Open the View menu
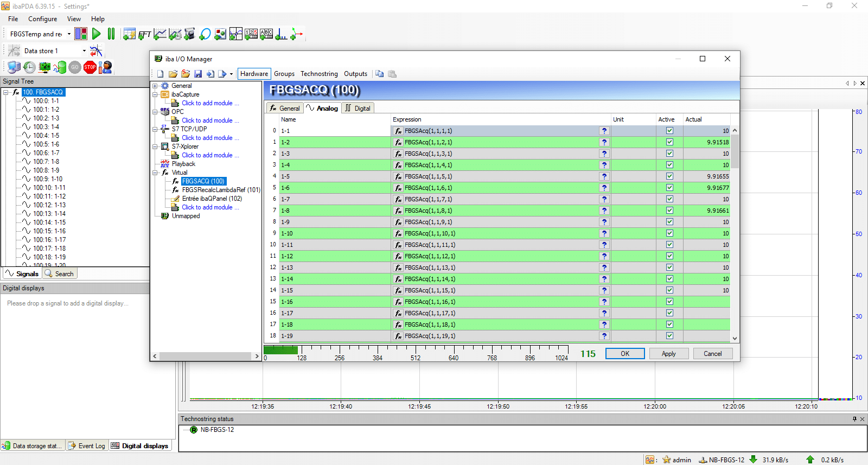The width and height of the screenshot is (868, 465). (74, 19)
